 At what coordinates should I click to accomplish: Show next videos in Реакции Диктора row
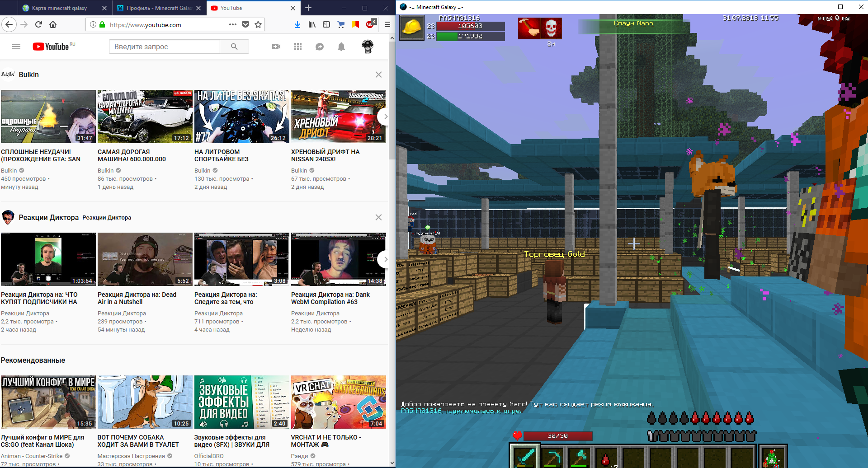point(384,259)
